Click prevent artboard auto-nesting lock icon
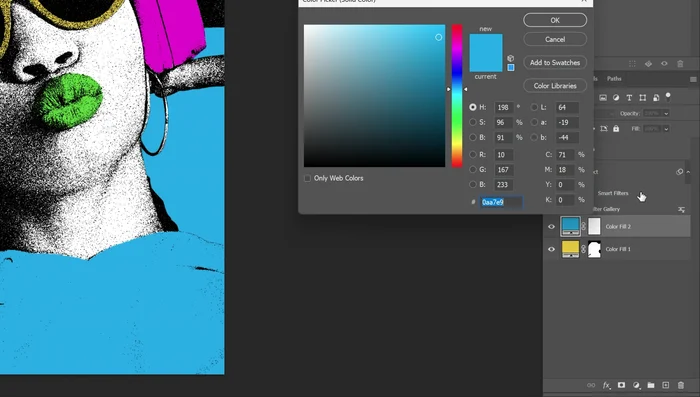This screenshot has width=700, height=397. (604, 129)
